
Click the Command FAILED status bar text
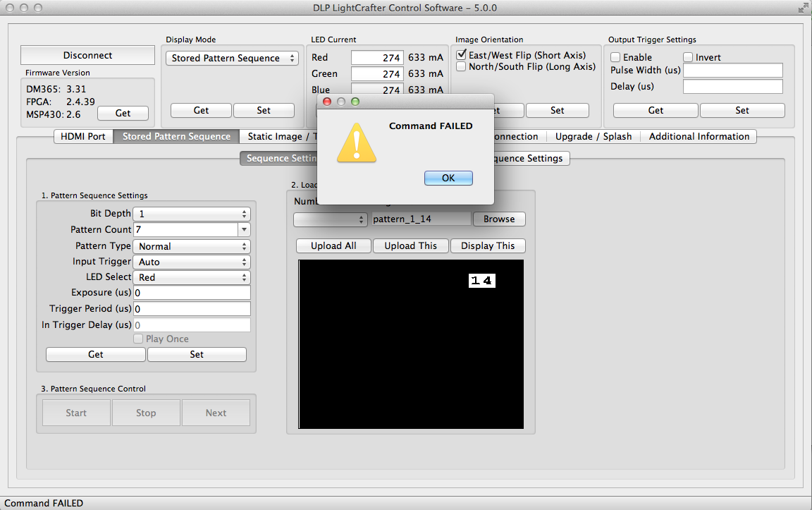pos(44,503)
